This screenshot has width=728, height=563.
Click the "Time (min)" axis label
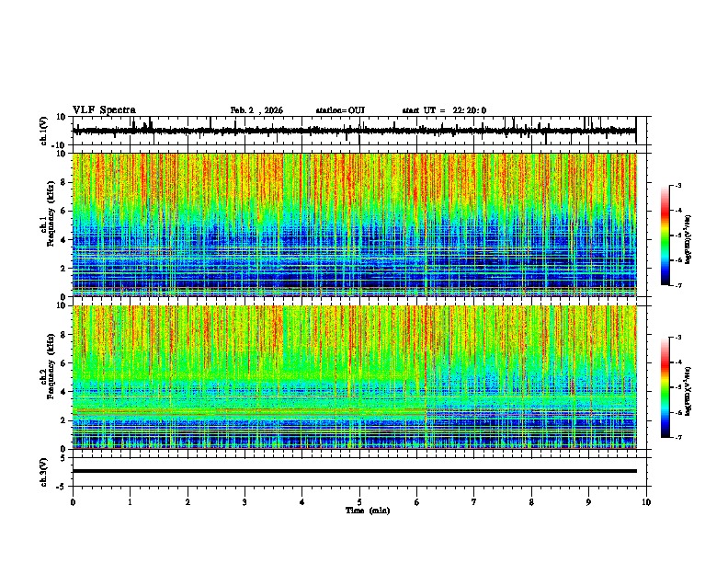click(x=368, y=511)
